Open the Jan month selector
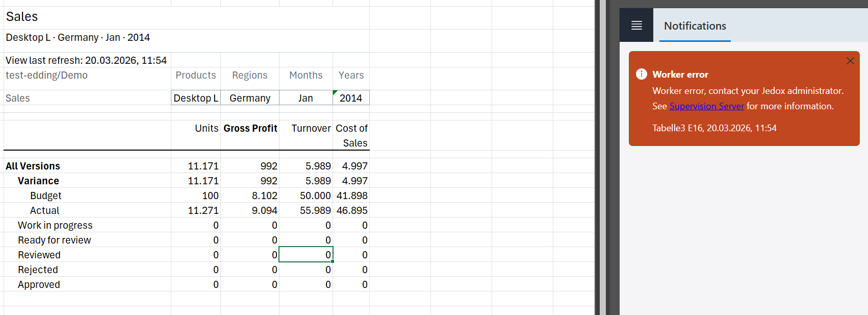The image size is (868, 315). coord(305,98)
